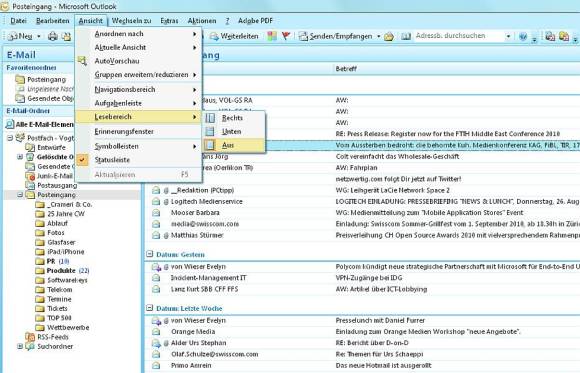
Task: Click in Adressb. durchsuchen field
Action: click(459, 36)
